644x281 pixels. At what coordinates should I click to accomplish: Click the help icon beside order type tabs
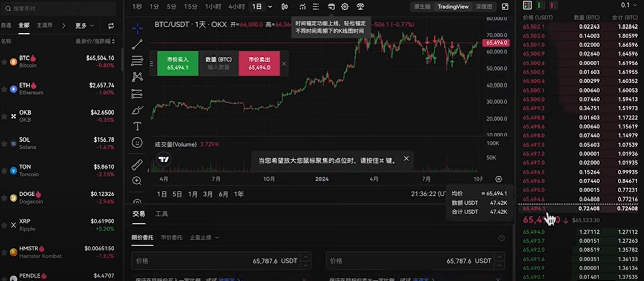pyautogui.click(x=502, y=238)
